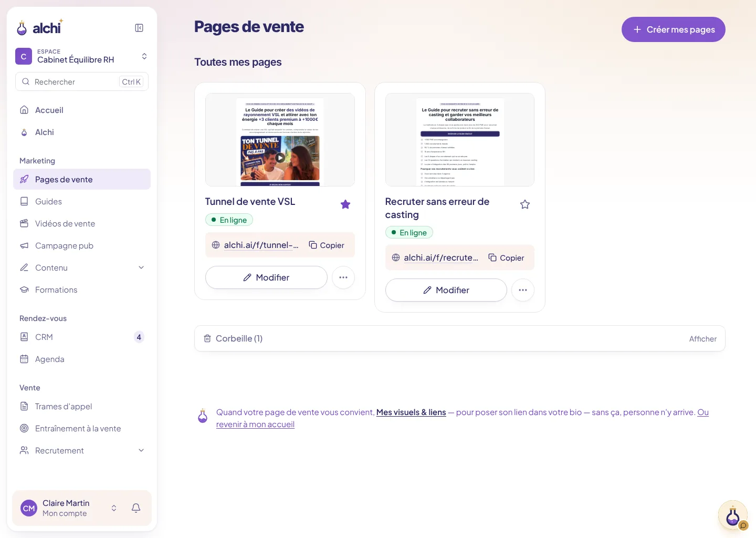Open the alchi.ai/f/recrute page link

coord(441,258)
